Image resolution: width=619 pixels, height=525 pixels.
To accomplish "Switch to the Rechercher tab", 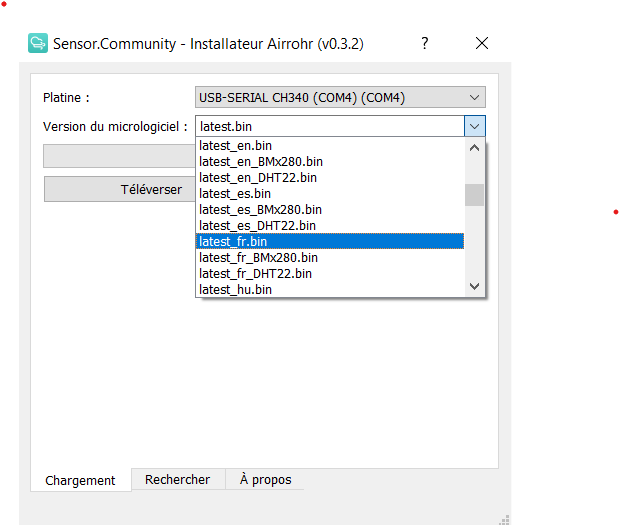I will point(178,479).
